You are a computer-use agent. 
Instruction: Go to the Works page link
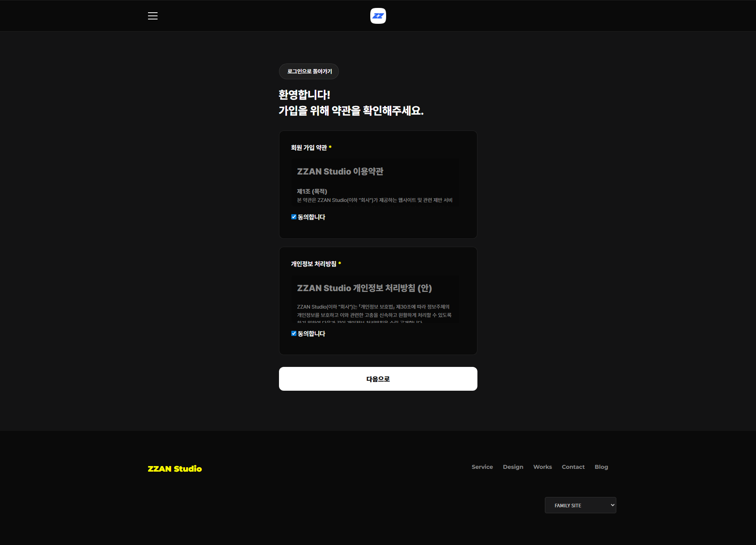point(542,467)
